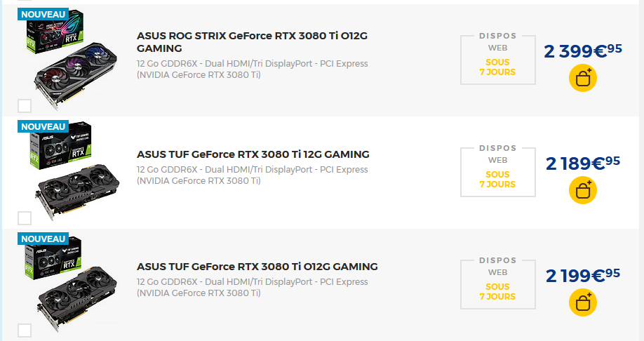Add ASUS TUF 12G GAMING card to cart
The width and height of the screenshot is (644, 341).
[582, 189]
